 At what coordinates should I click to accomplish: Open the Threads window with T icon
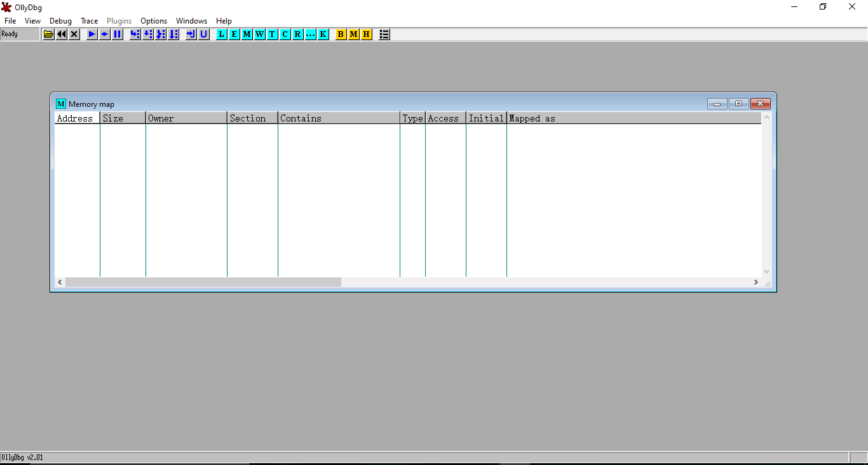273,34
